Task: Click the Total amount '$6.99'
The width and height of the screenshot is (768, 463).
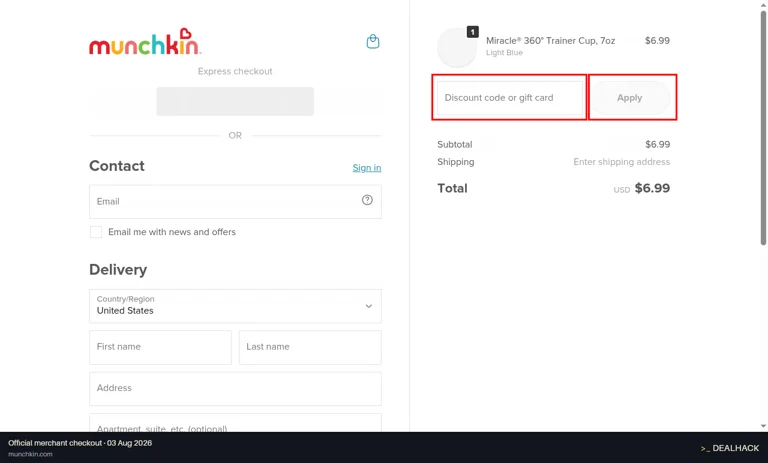Action: 652,188
